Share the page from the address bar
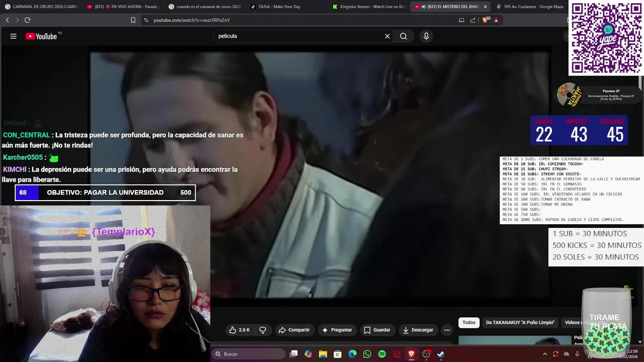The width and height of the screenshot is (644, 362). [x=473, y=20]
